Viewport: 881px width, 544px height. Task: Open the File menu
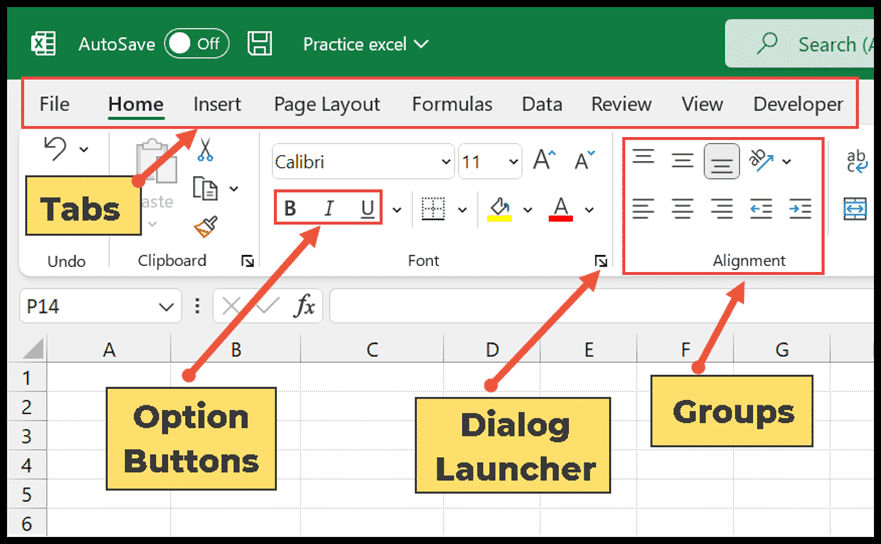pyautogui.click(x=55, y=104)
